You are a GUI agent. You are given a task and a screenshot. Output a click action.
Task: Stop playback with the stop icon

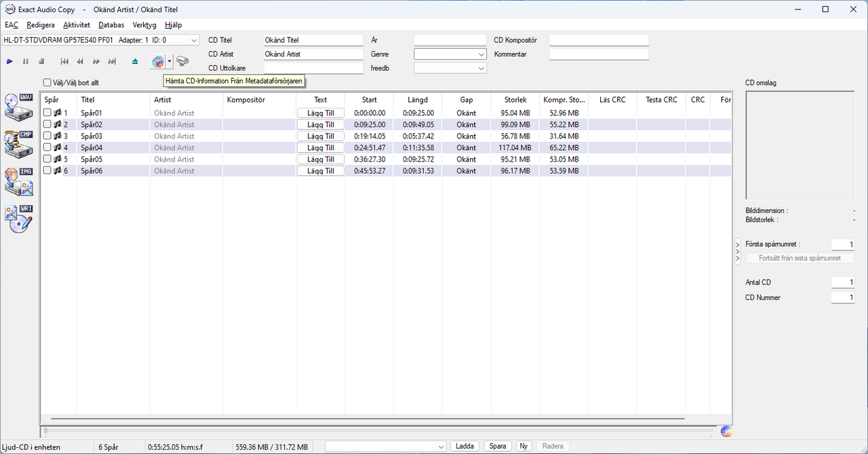[x=41, y=62]
